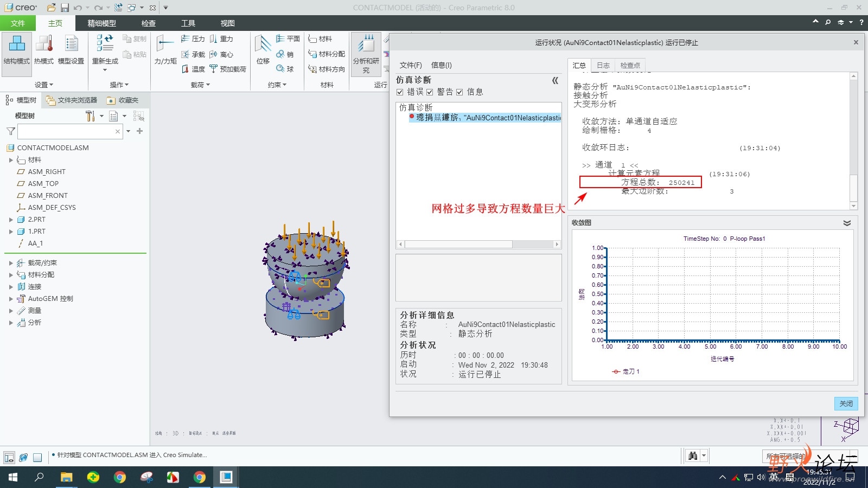This screenshot has height=488, width=868.
Task: Expand the 载荷/约束 tree node
Action: 11,263
